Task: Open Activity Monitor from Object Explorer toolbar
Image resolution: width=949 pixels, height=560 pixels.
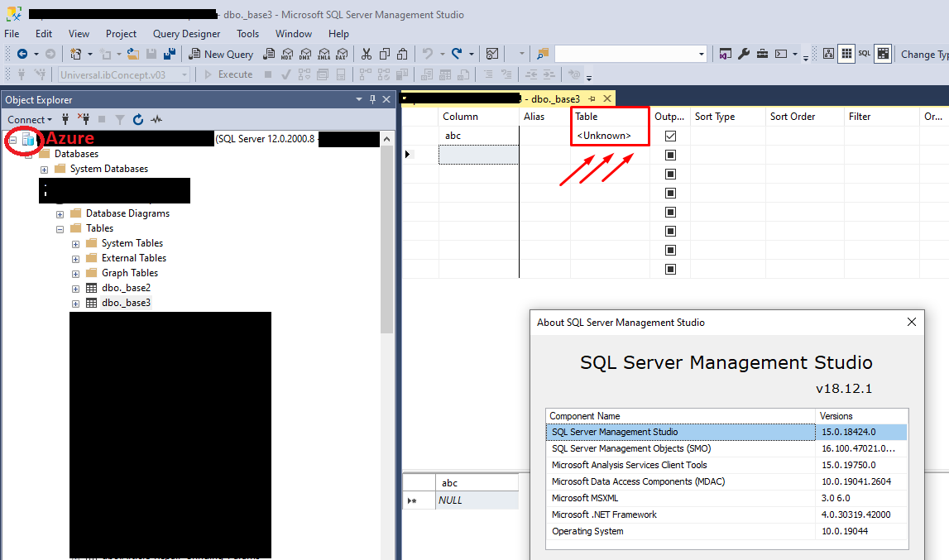Action: point(156,119)
